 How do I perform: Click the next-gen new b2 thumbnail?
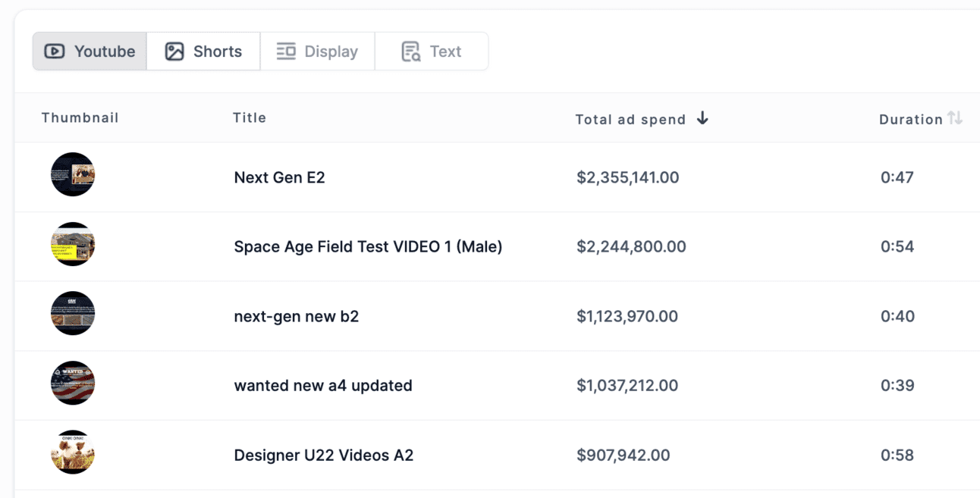73,314
